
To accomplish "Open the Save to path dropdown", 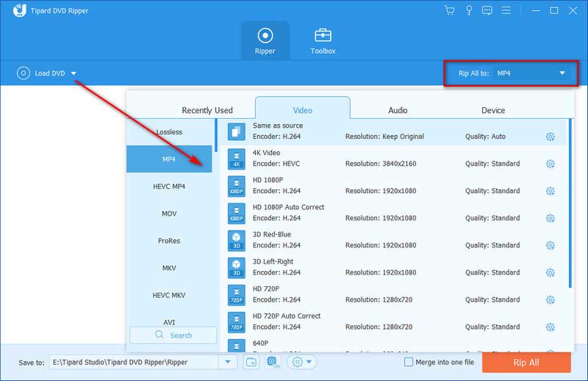I will point(228,363).
